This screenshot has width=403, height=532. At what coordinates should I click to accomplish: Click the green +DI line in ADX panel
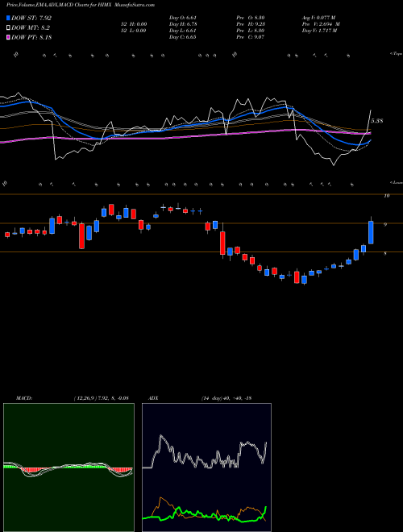(x=204, y=516)
